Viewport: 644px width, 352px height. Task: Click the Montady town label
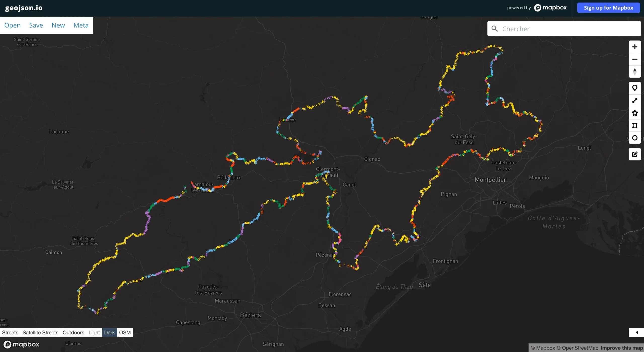click(x=217, y=318)
